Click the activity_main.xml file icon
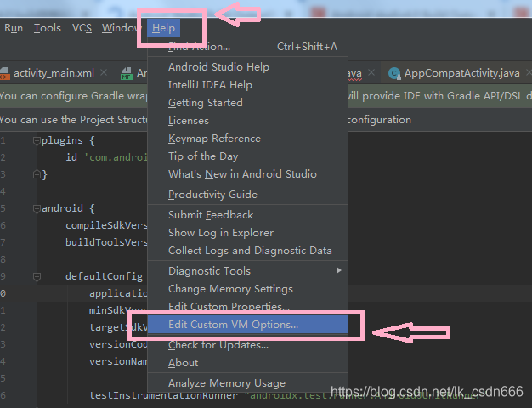Image resolution: width=532 pixels, height=408 pixels. (5, 73)
